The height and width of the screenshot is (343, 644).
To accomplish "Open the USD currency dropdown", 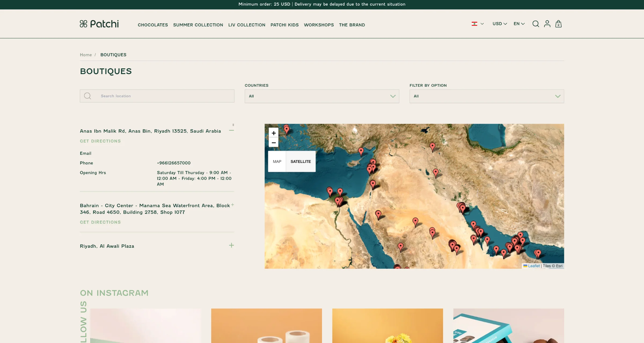I will coord(500,24).
